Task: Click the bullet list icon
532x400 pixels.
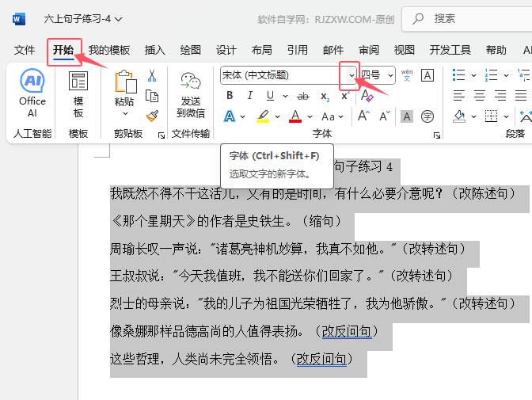Action: point(458,75)
